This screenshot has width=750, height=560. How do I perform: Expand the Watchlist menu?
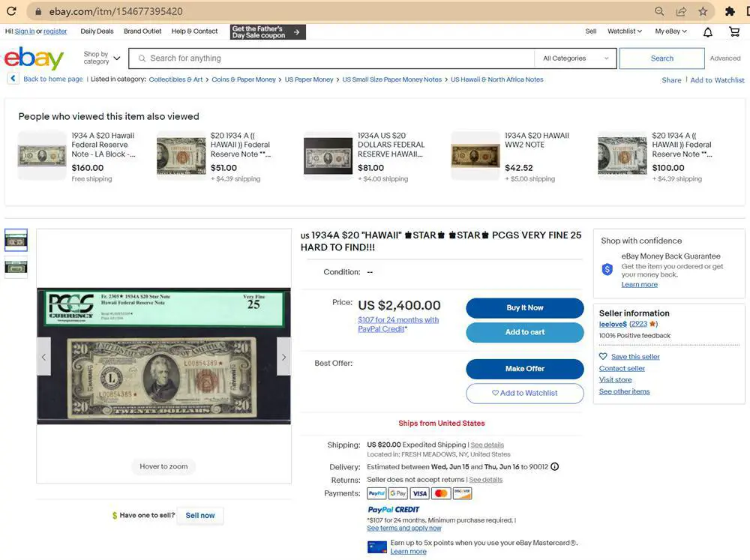pos(625,31)
